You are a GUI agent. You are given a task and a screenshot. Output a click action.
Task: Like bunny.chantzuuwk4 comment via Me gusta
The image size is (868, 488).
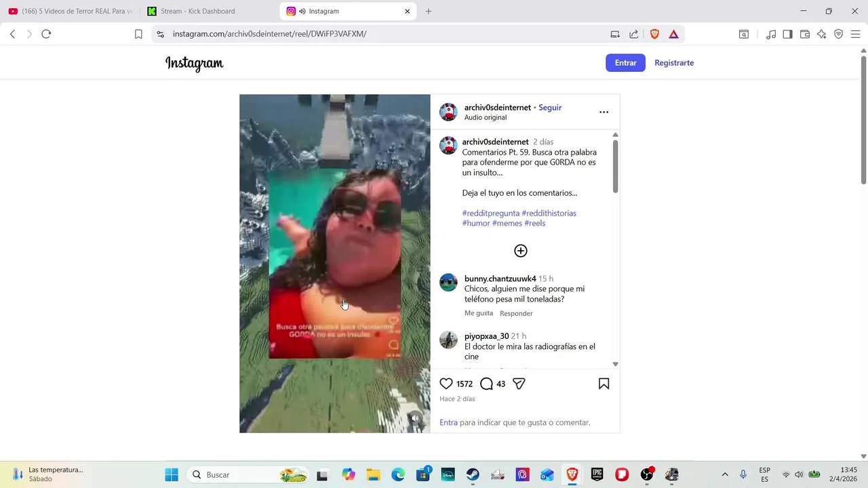pos(479,313)
